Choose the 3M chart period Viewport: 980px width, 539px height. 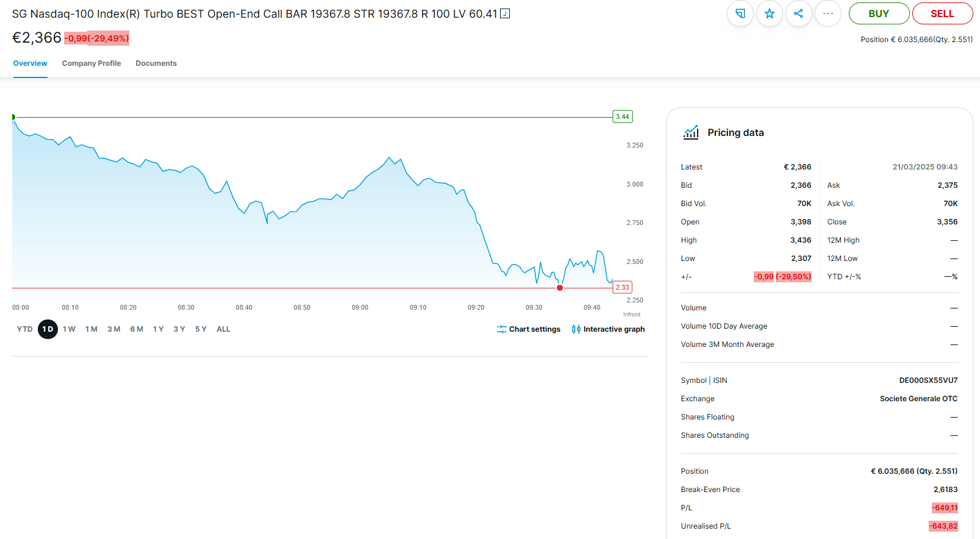coord(113,329)
